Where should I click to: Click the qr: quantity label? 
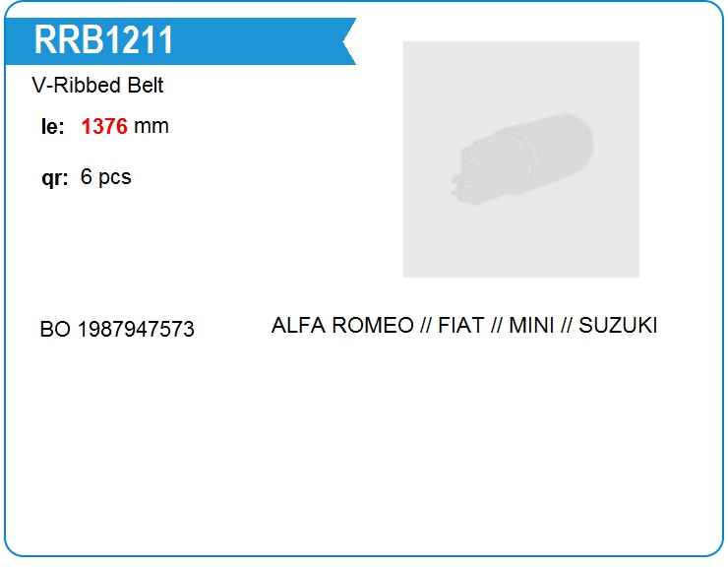[x=54, y=178]
